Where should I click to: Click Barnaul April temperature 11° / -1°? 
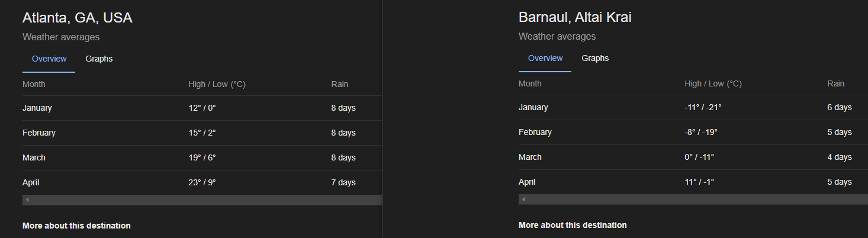pos(699,182)
